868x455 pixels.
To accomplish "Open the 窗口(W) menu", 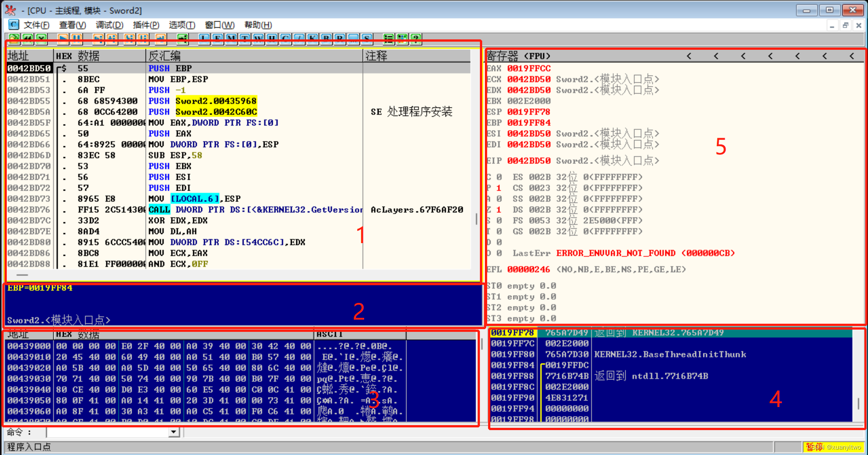I will coord(220,25).
